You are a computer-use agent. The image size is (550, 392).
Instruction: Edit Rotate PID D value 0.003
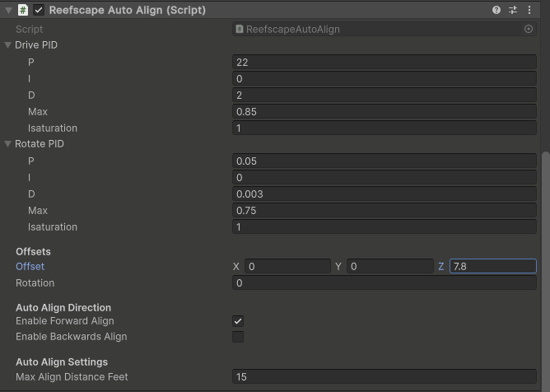(x=385, y=194)
